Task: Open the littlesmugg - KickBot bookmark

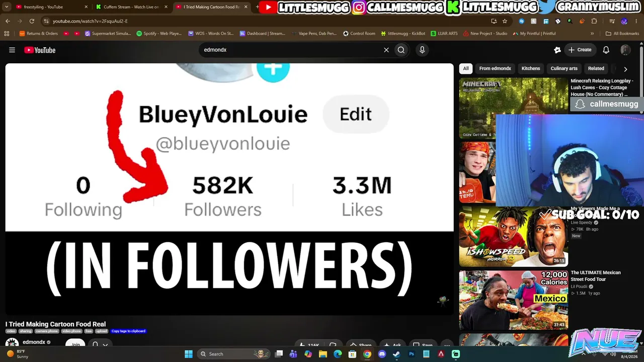Action: tap(403, 34)
